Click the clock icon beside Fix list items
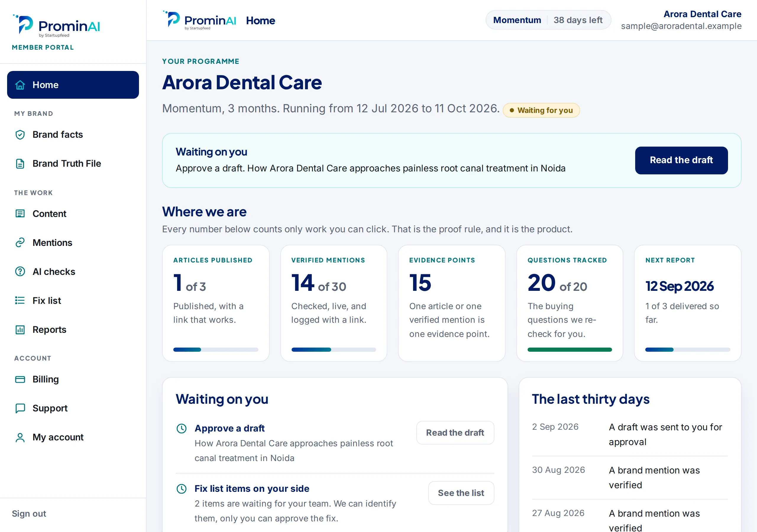The width and height of the screenshot is (757, 532). pyautogui.click(x=182, y=489)
